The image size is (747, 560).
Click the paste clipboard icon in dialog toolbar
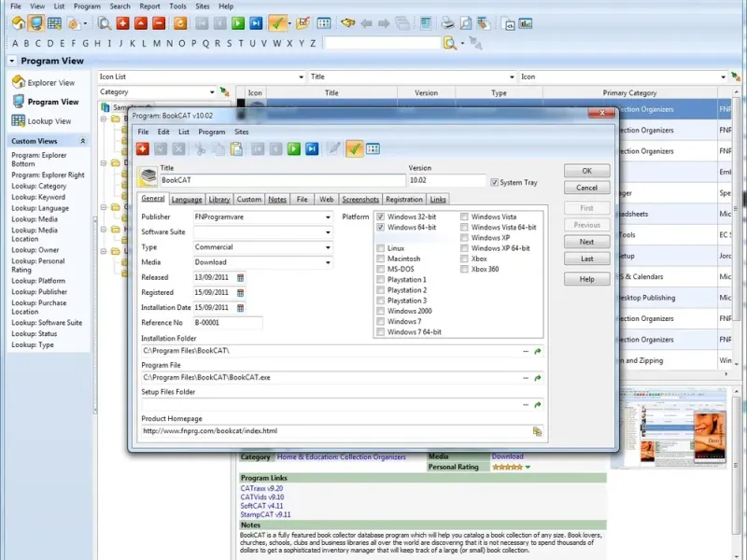(236, 149)
